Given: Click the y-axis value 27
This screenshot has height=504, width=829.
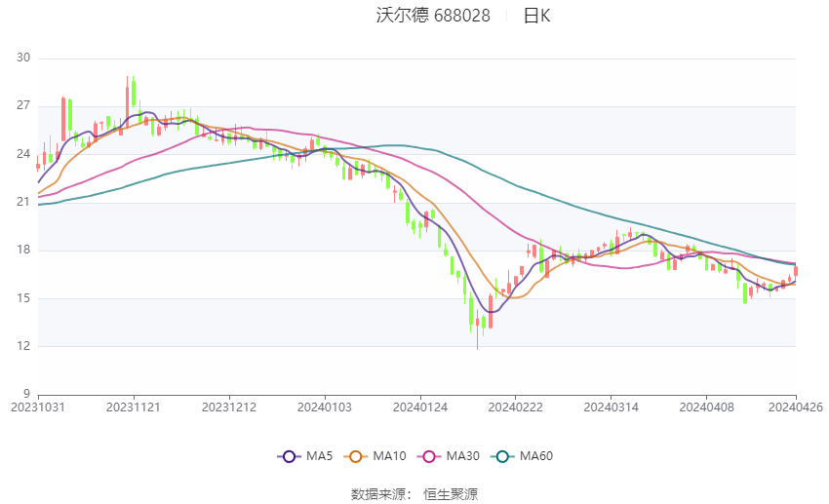Looking at the screenshot, I should coord(23,105).
